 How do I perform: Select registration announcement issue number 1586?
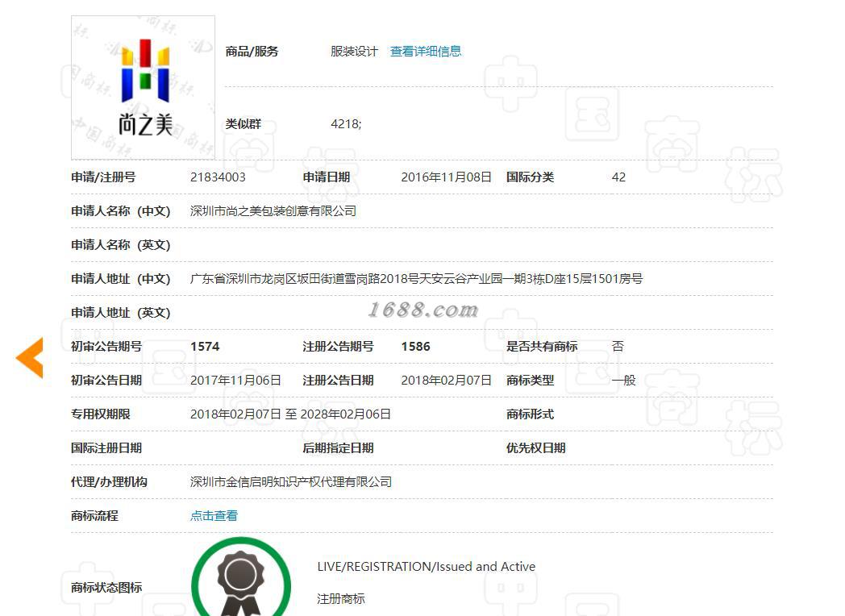tap(415, 347)
